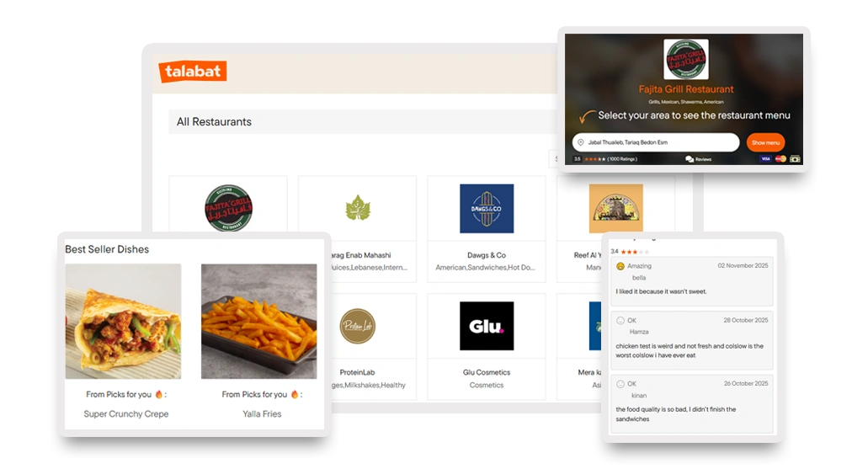Click the area location input field
This screenshot has width=868, height=469.
656,142
